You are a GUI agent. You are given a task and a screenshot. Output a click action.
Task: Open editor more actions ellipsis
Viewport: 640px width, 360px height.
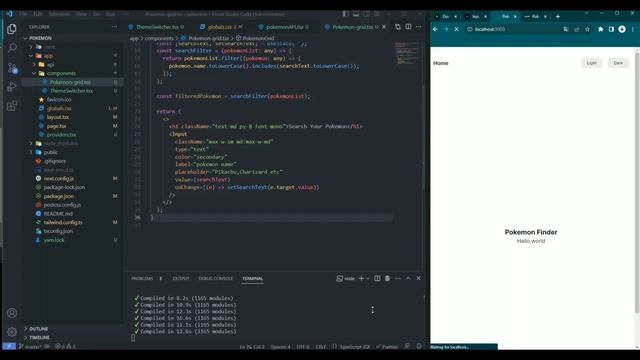click(418, 27)
